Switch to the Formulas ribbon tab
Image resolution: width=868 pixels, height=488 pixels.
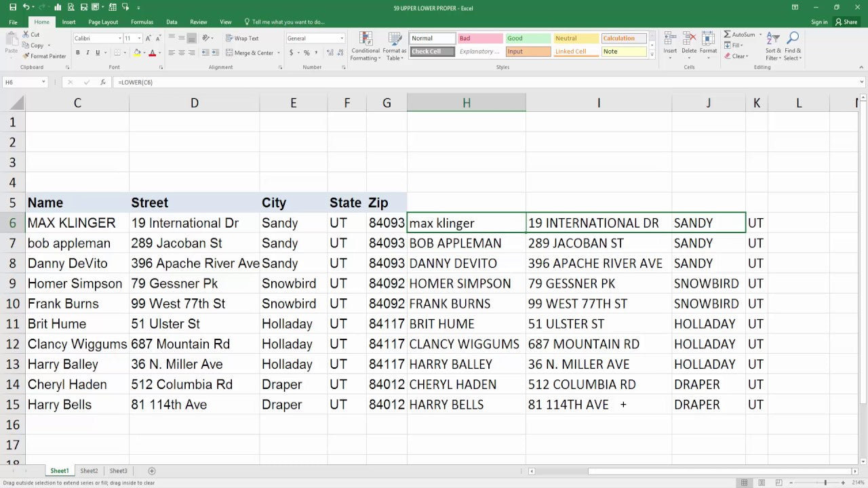(142, 22)
